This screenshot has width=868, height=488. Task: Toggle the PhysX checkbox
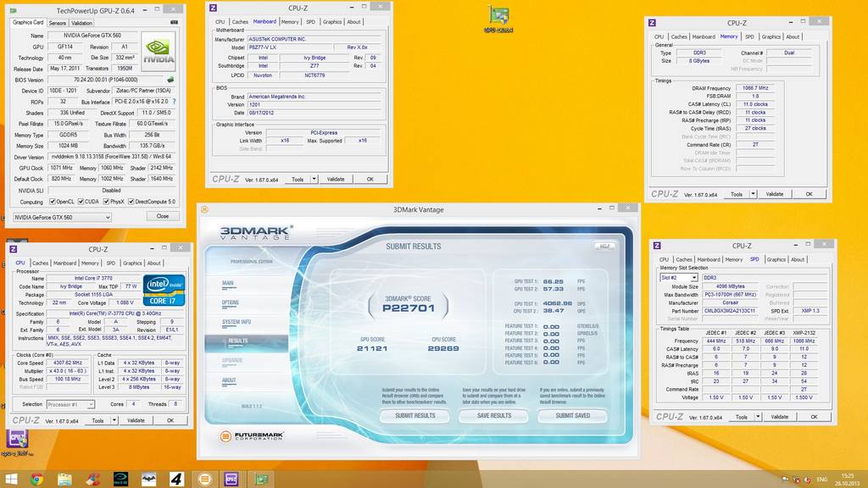[x=106, y=202]
